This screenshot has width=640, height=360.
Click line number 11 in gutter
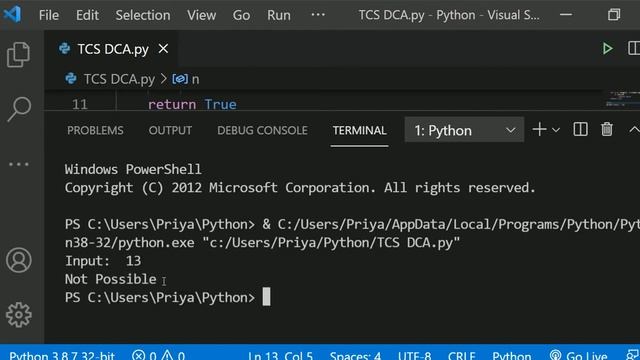(80, 104)
